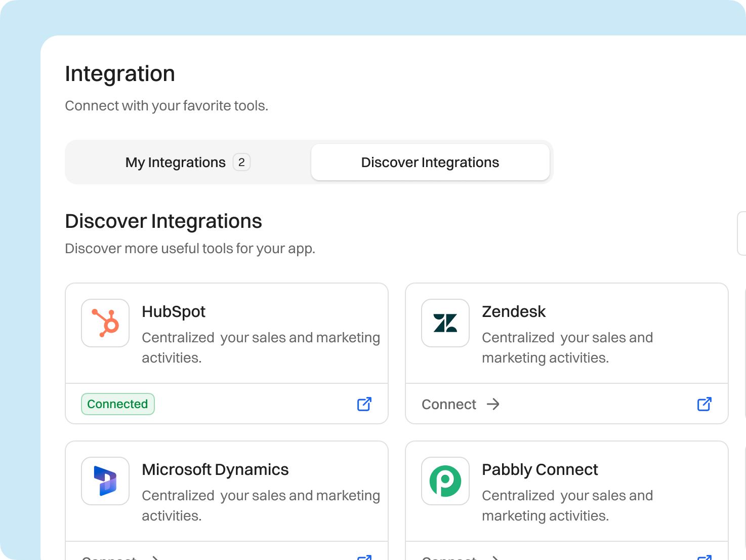
Task: Click Connect on the Zendesk card
Action: click(449, 404)
